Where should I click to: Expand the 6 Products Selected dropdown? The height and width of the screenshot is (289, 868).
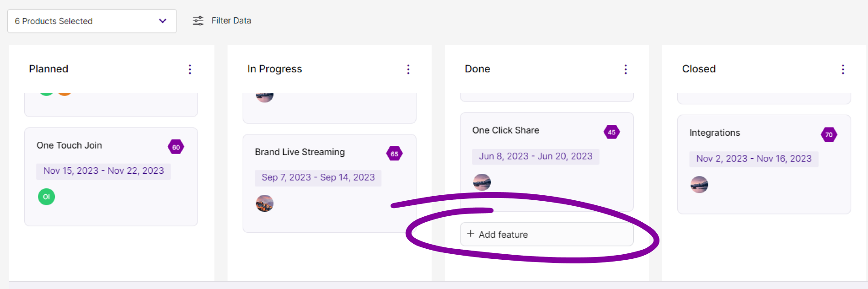click(91, 21)
